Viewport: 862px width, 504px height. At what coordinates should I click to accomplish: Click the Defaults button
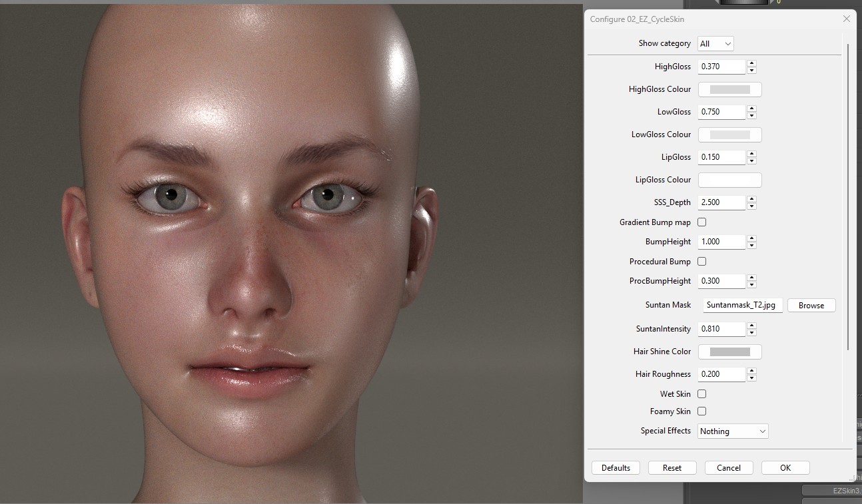tap(616, 467)
